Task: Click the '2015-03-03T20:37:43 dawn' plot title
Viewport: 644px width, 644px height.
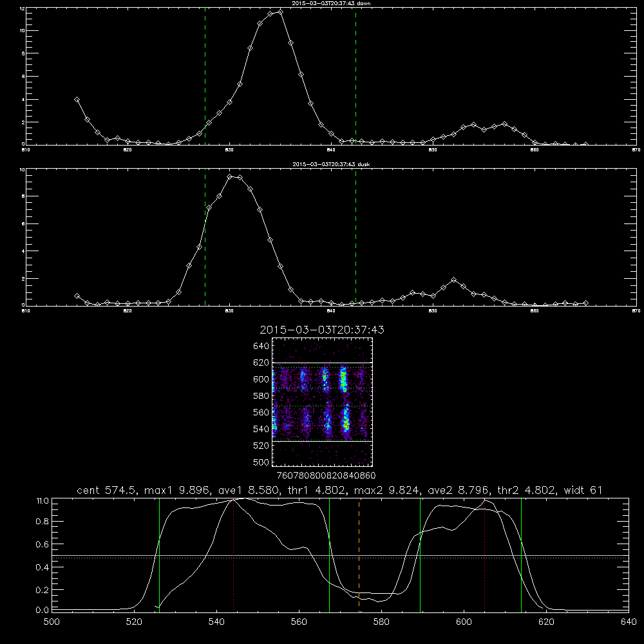Action: click(x=331, y=3)
